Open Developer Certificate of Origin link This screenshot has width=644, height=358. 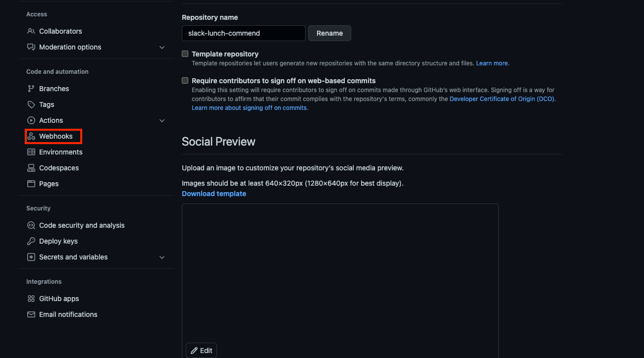click(x=502, y=99)
